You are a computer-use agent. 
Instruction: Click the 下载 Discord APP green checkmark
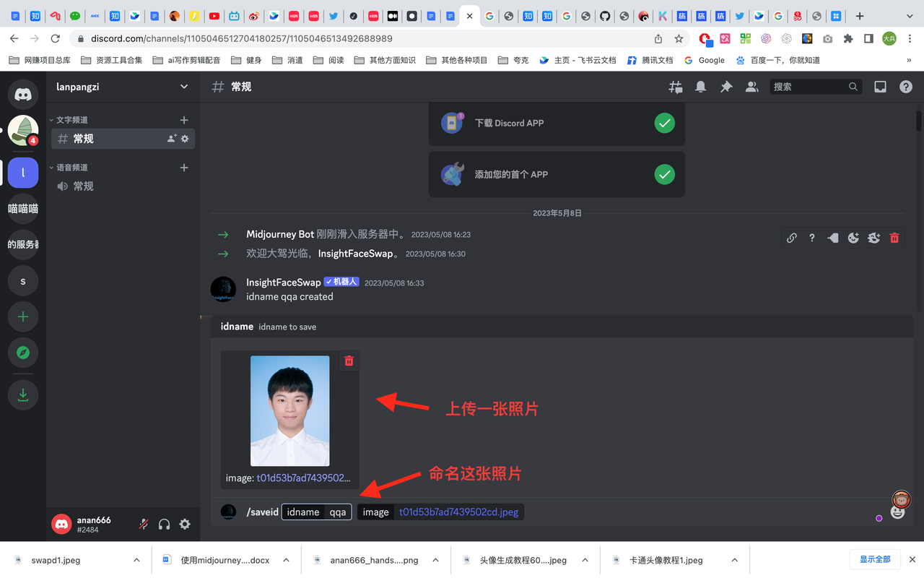[x=664, y=123]
